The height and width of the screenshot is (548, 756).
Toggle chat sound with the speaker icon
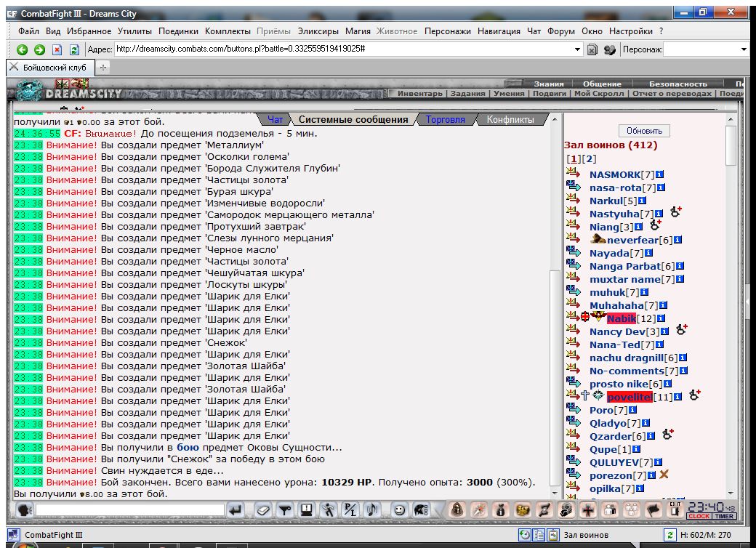click(371, 510)
